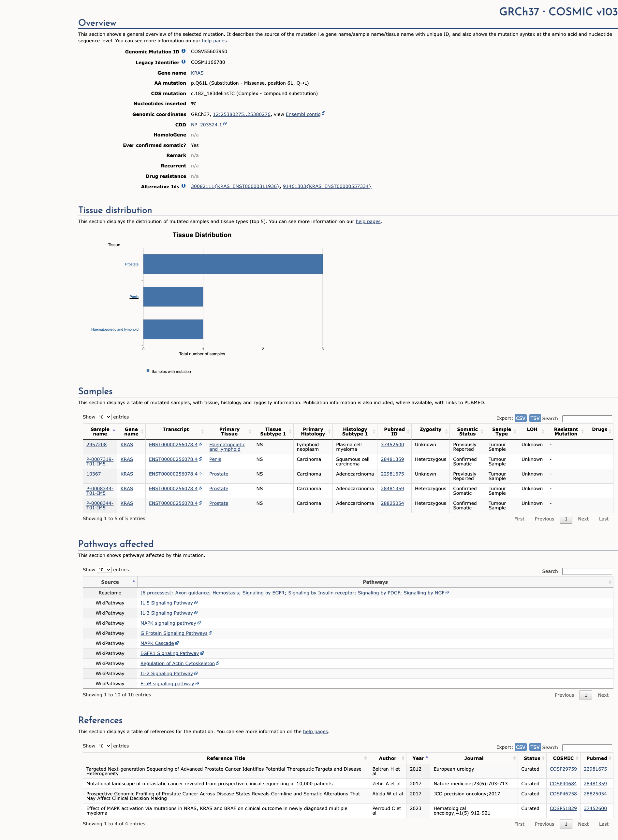Open genomic coordinates 12:25380275..25380276 link
618x840 pixels.
click(x=242, y=114)
